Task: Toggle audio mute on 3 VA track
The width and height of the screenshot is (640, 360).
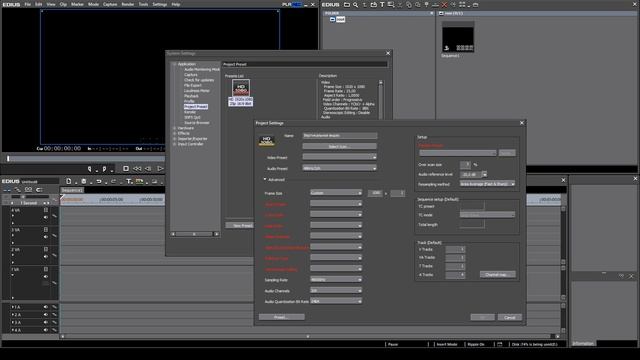Action: (46, 237)
